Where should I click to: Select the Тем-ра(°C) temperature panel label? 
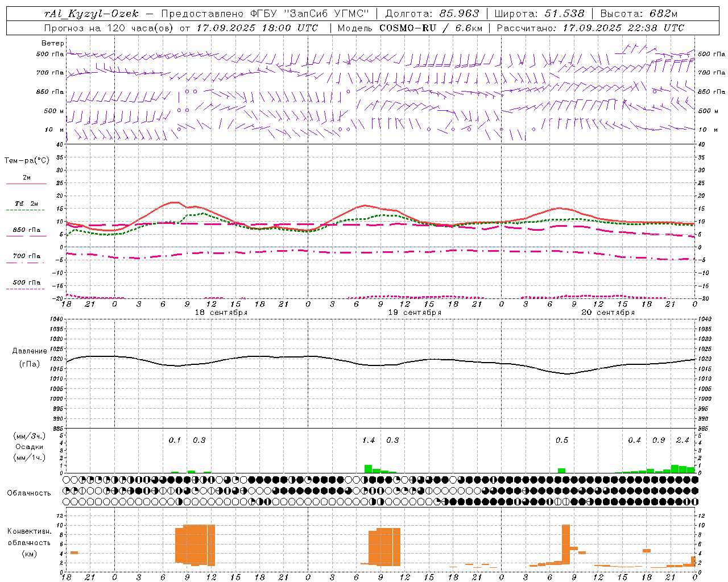coord(27,160)
